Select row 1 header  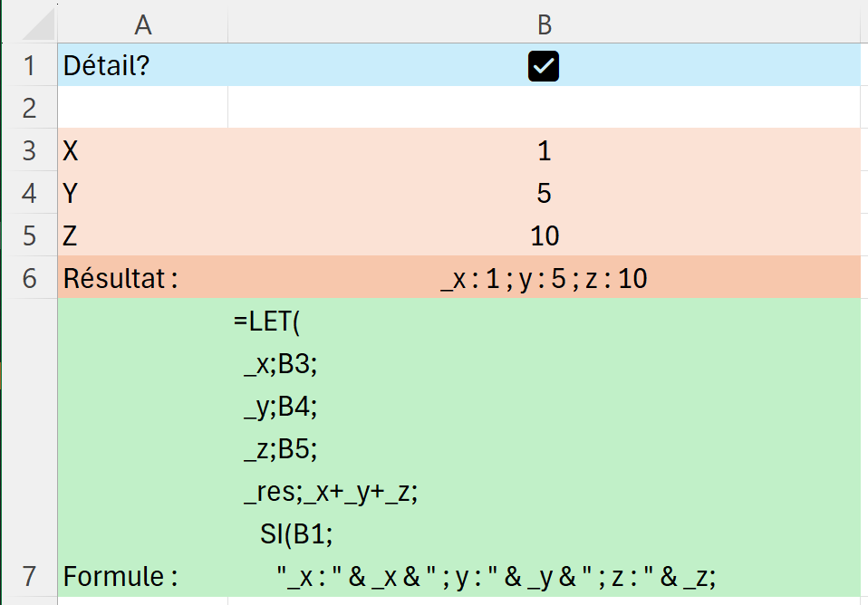(29, 66)
